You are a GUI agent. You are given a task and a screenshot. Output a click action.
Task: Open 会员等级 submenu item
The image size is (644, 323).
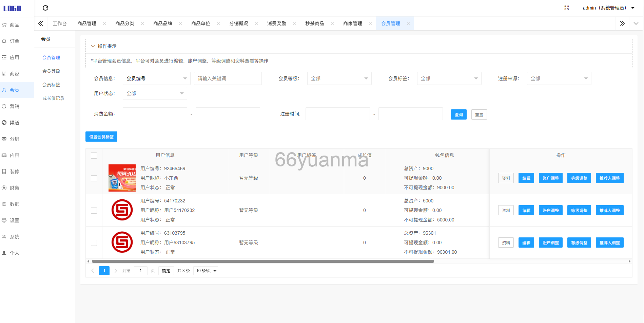pos(51,71)
